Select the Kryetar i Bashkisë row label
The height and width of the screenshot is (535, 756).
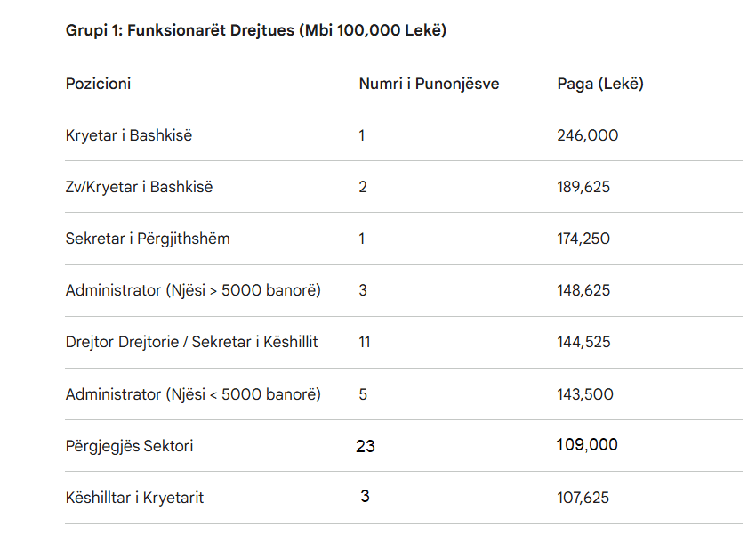[x=129, y=135]
